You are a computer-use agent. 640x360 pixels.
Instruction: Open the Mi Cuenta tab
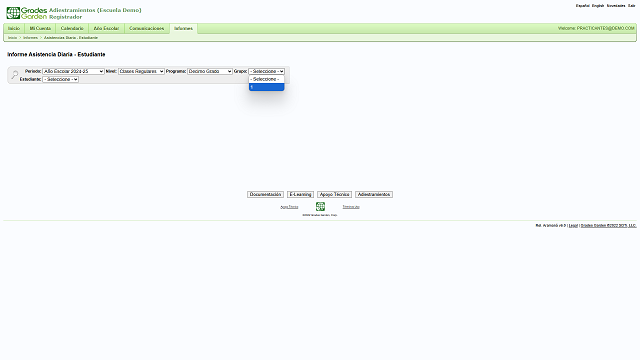pyautogui.click(x=40, y=28)
